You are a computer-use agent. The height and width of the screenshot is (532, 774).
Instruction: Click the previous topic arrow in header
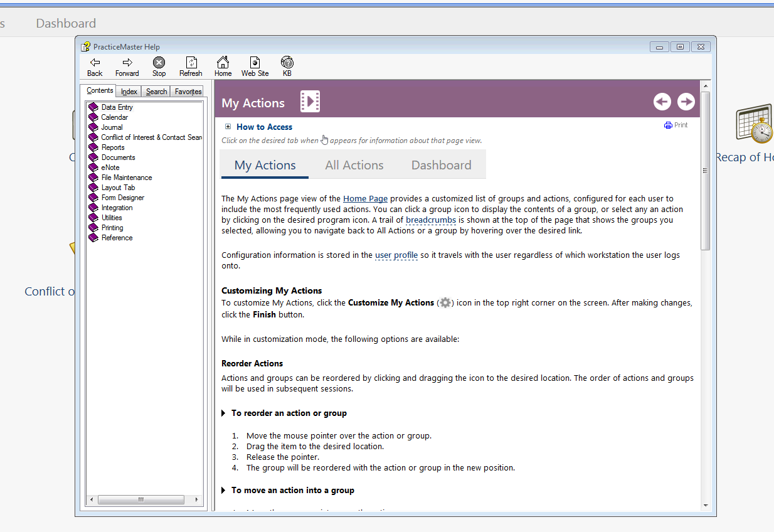[662, 102]
